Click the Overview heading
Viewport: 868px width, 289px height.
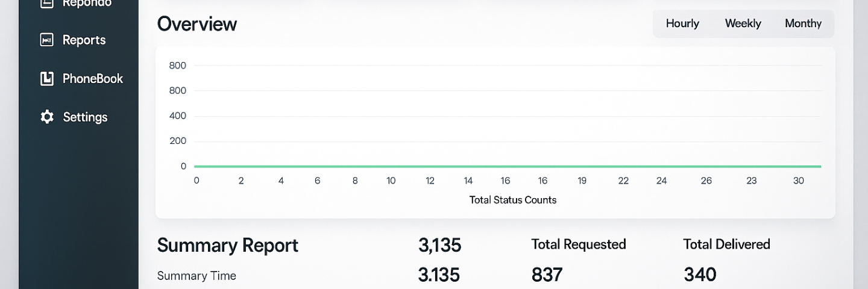[197, 24]
